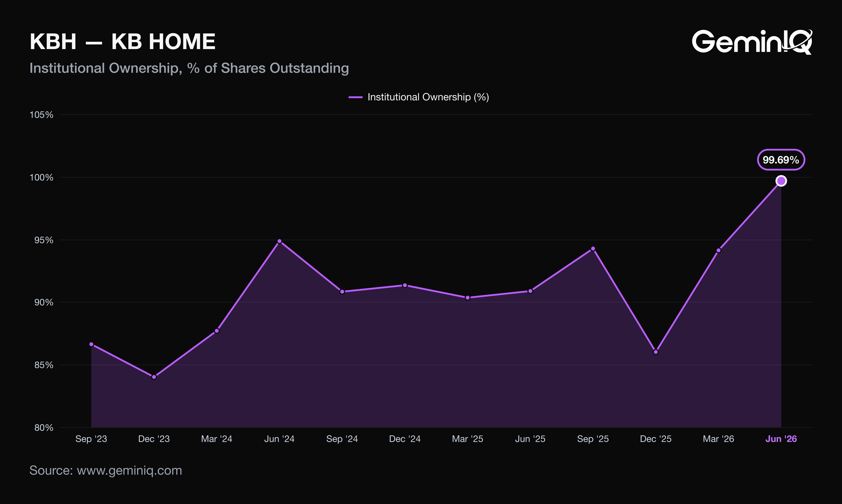Click the 'Sep '23' x-axis label
Image resolution: width=842 pixels, height=504 pixels.
click(x=91, y=439)
